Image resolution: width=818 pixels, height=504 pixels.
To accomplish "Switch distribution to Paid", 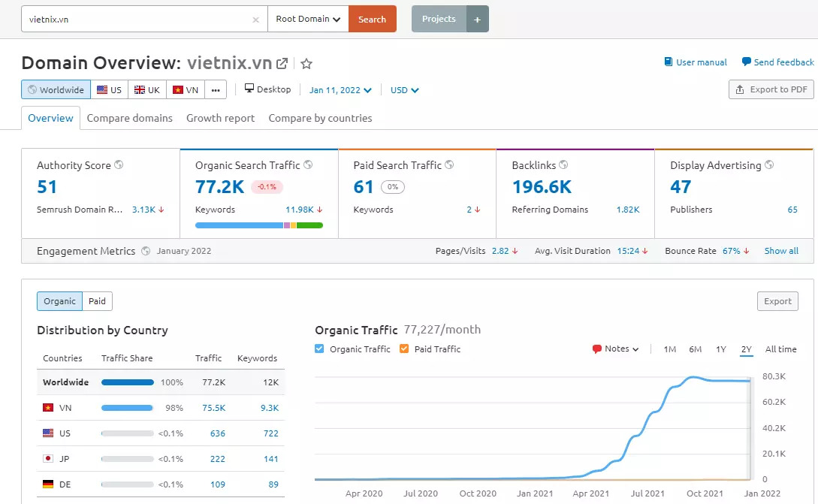I will coord(97,301).
